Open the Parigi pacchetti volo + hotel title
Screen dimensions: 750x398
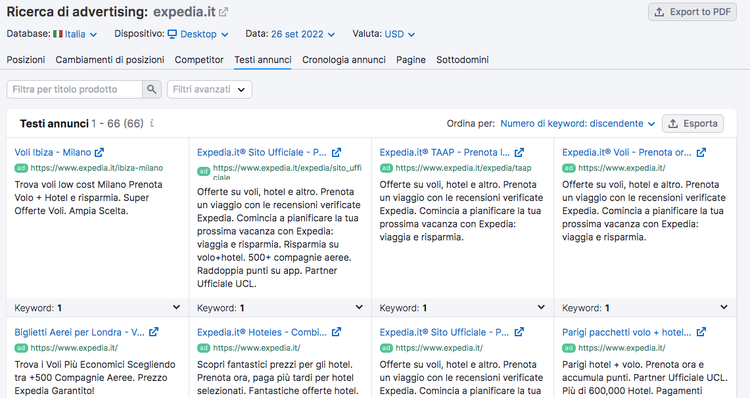point(627,332)
